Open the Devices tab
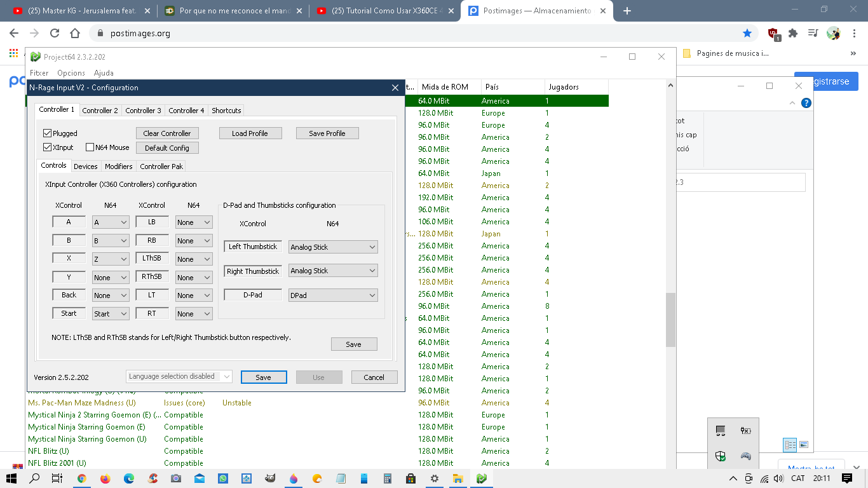Screen dimensions: 868x488 click(x=86, y=166)
